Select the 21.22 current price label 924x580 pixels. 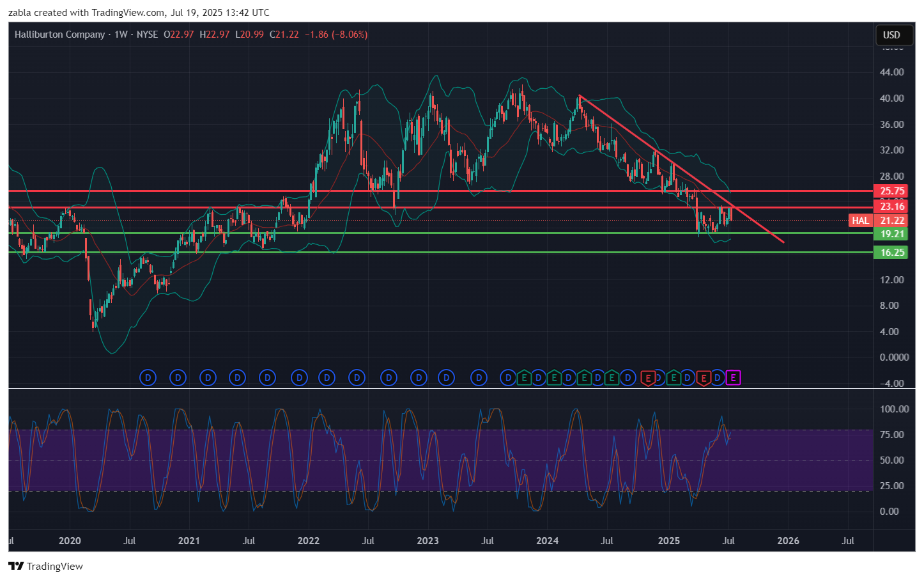892,221
